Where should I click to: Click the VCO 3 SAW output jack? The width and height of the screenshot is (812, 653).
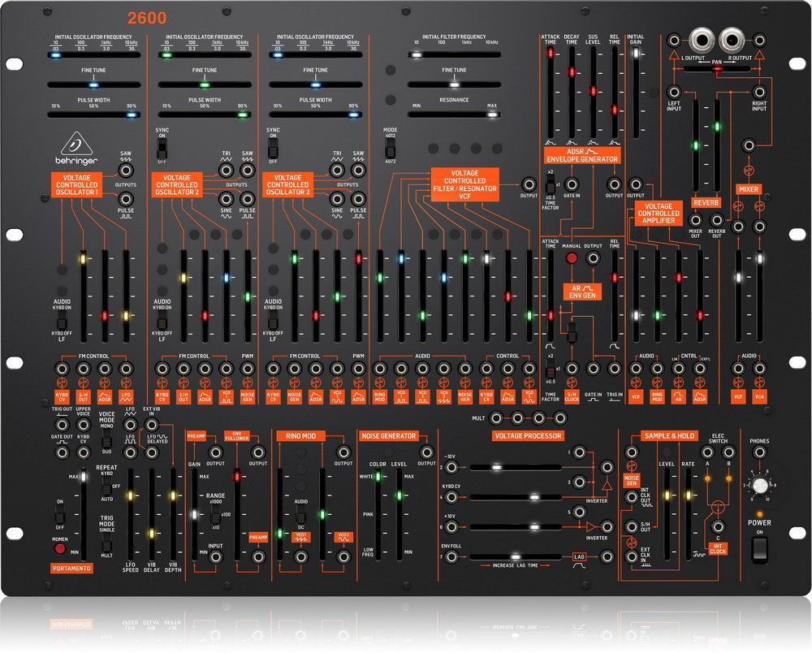point(358,171)
